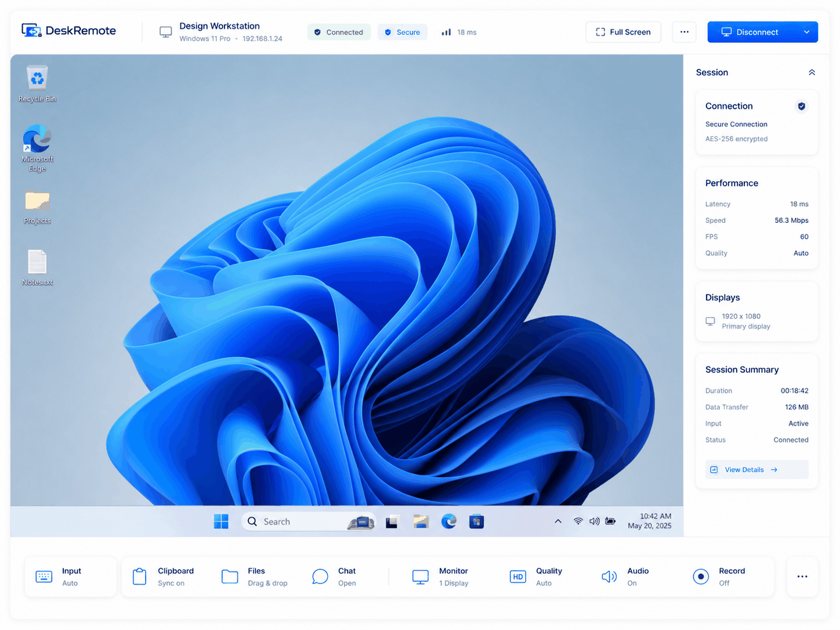Click the Wi-Fi icon in system tray
The image size is (840, 630).
coord(578,521)
